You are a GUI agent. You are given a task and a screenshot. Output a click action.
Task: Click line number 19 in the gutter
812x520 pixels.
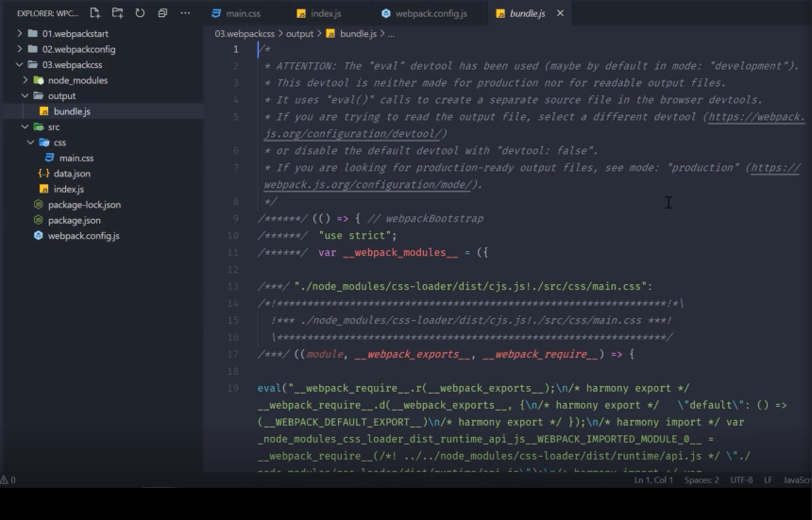click(x=233, y=388)
